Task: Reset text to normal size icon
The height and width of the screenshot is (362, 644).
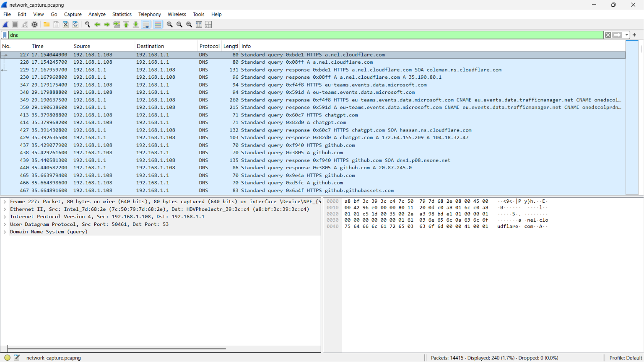Action: point(189,24)
